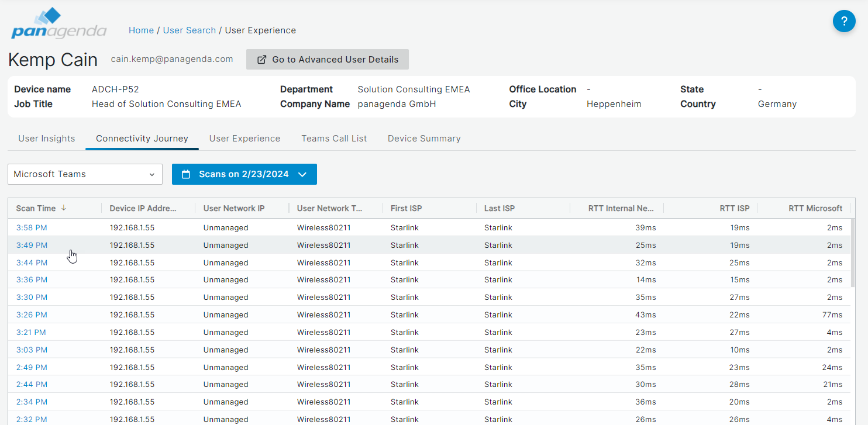Open the 3:36 PM scan
Viewport: 868px width, 425px height.
point(32,279)
